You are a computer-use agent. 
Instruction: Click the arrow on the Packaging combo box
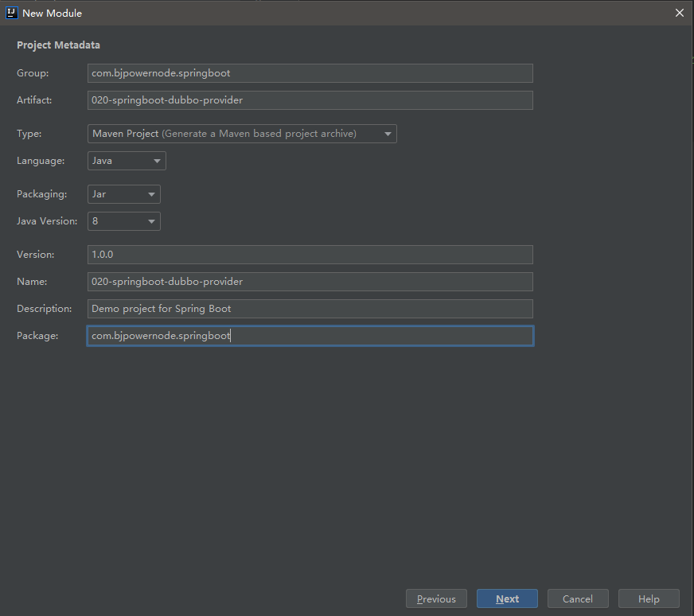pyautogui.click(x=151, y=194)
